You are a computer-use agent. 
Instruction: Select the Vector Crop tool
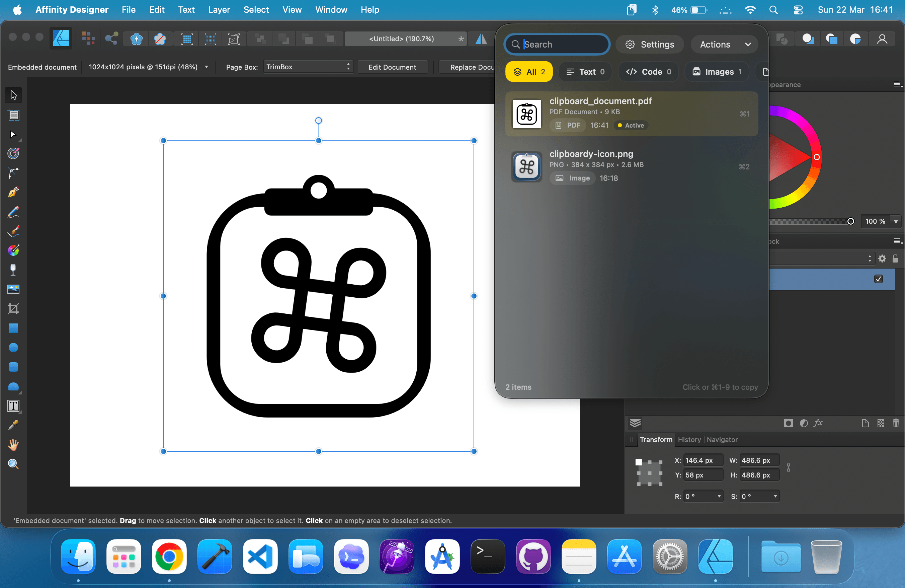[13, 308]
